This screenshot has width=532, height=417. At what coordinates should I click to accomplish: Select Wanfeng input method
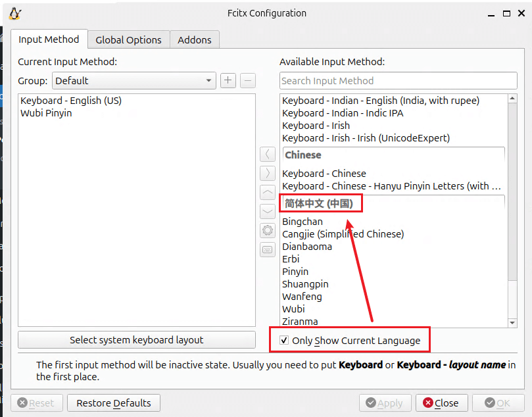[395, 297]
